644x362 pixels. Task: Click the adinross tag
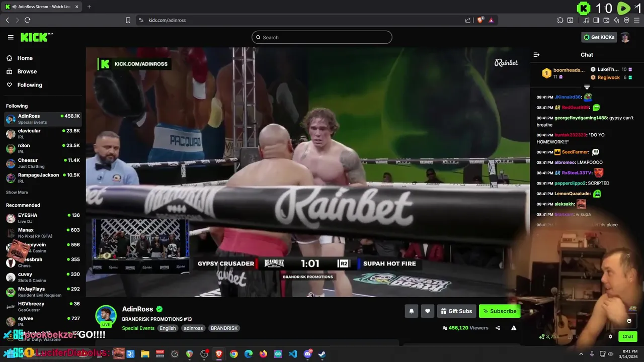193,328
